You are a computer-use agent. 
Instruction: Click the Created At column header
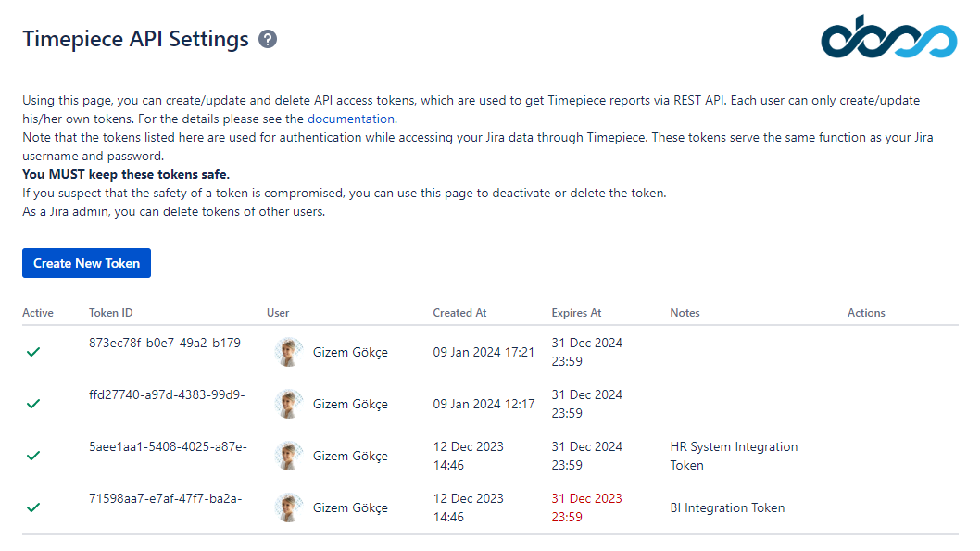click(x=459, y=313)
